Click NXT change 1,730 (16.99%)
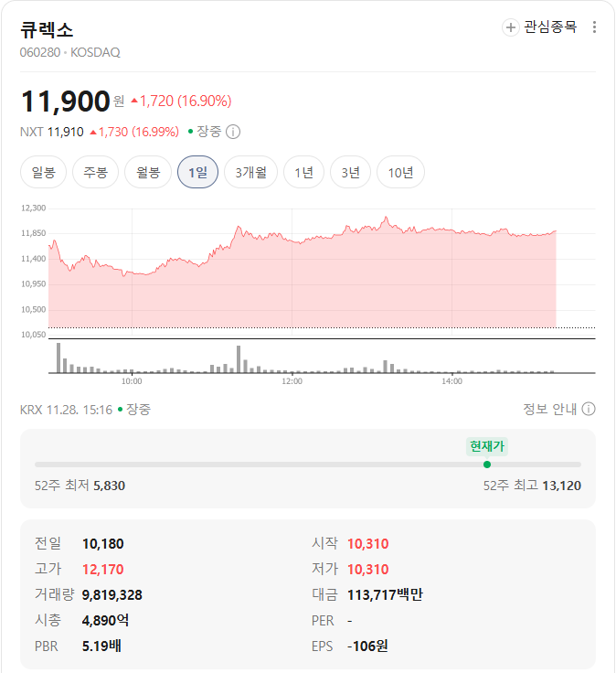The height and width of the screenshot is (673, 616). [x=134, y=132]
